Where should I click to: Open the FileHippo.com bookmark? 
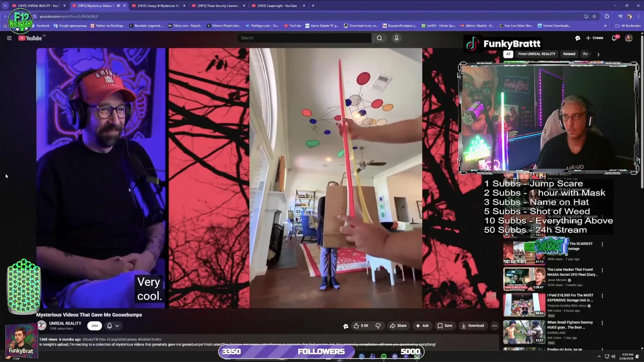click(x=261, y=26)
